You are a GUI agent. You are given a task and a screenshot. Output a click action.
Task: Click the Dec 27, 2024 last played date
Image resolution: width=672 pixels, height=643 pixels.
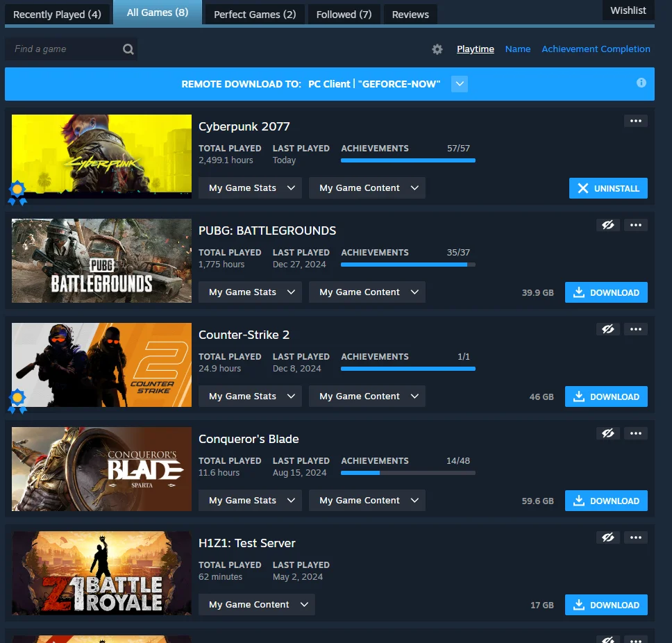pos(299,265)
